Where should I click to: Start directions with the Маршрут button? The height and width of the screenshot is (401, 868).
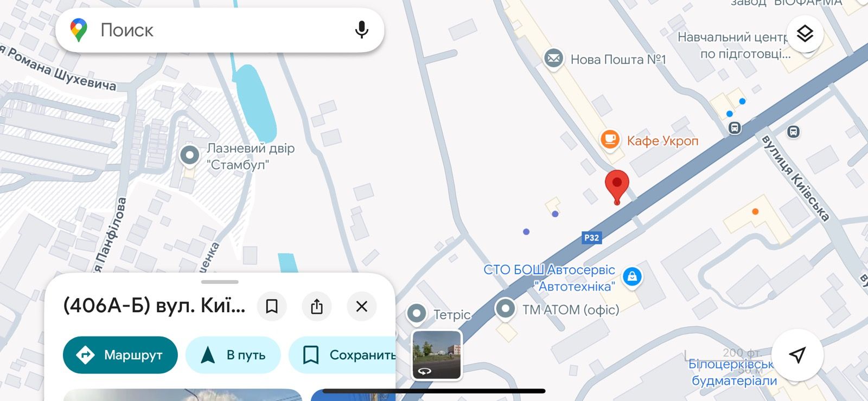coord(120,355)
